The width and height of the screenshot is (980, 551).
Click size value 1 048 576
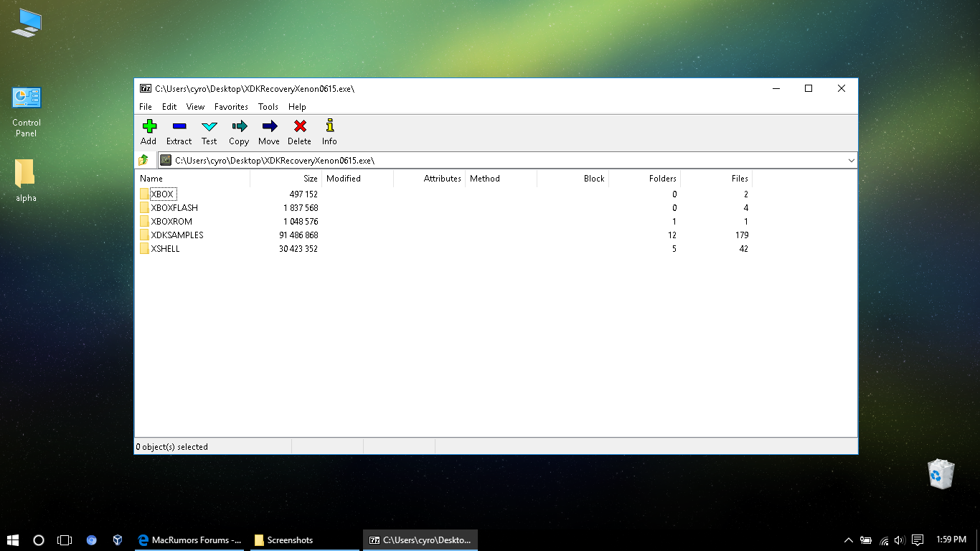tap(301, 222)
